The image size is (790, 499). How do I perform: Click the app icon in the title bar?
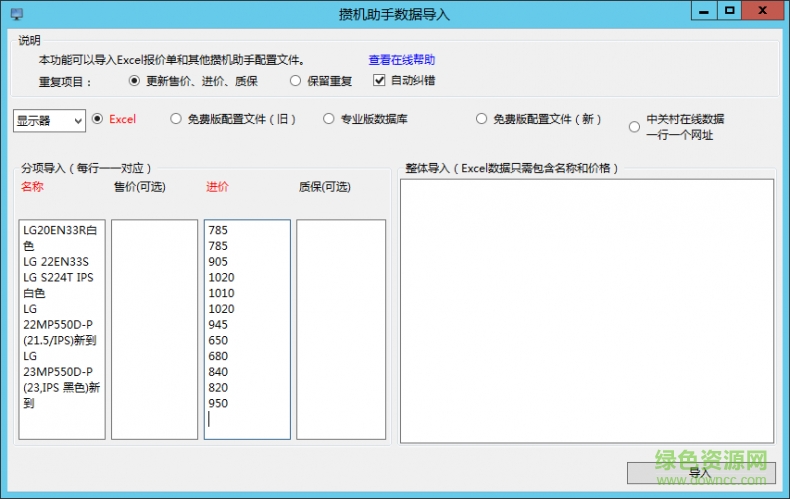[15, 14]
